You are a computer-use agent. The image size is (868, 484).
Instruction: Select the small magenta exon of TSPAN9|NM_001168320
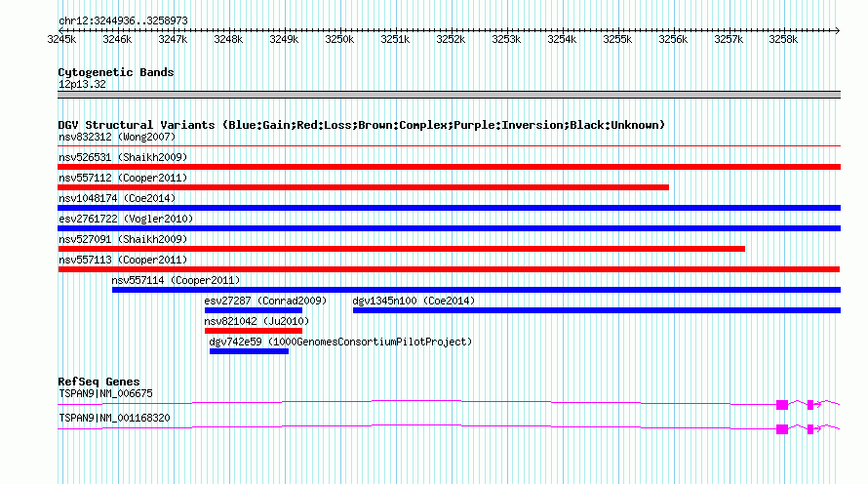pyautogui.click(x=810, y=429)
